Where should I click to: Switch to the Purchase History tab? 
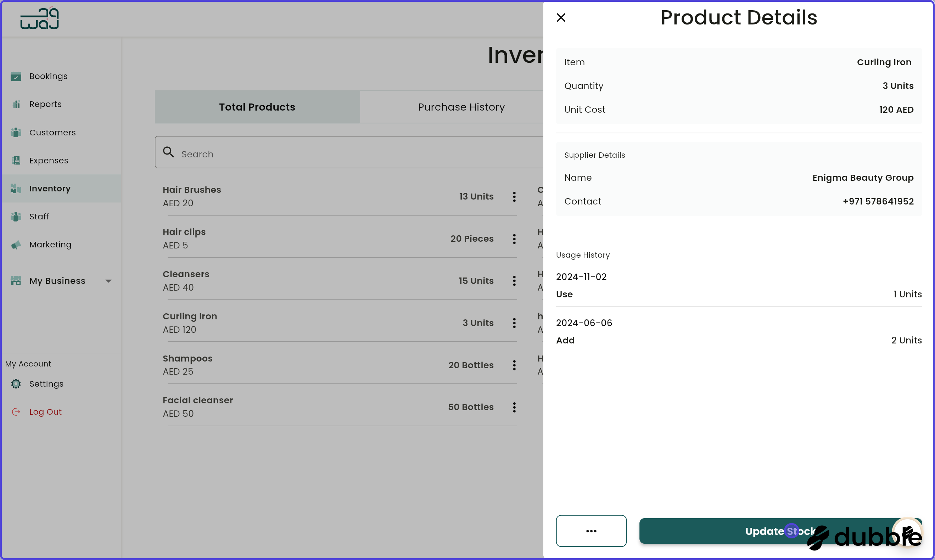click(x=461, y=107)
